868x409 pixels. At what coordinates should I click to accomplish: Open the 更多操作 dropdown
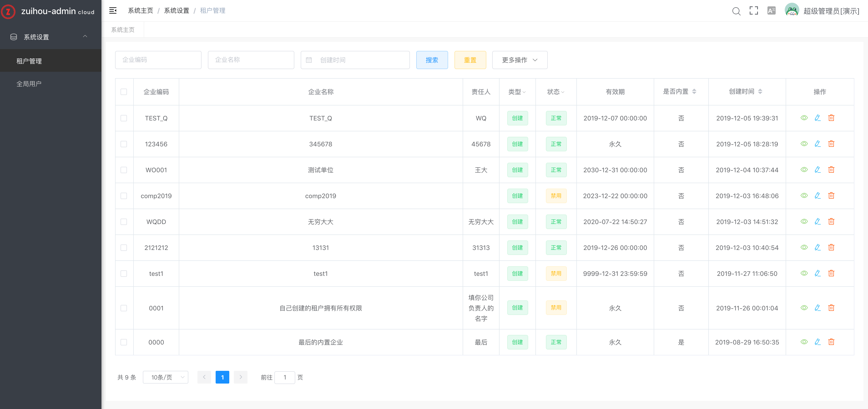point(520,60)
